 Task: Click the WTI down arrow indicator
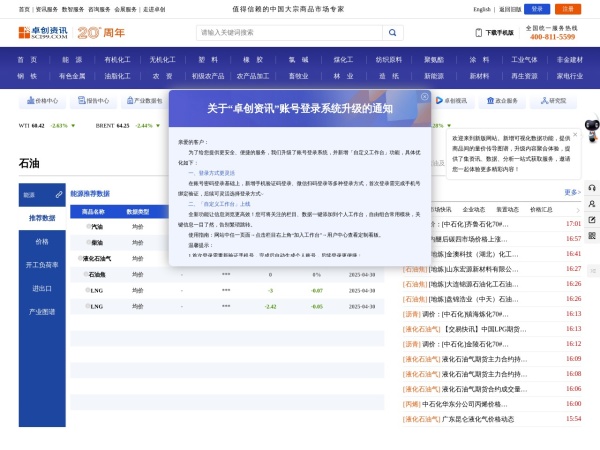click(x=73, y=126)
